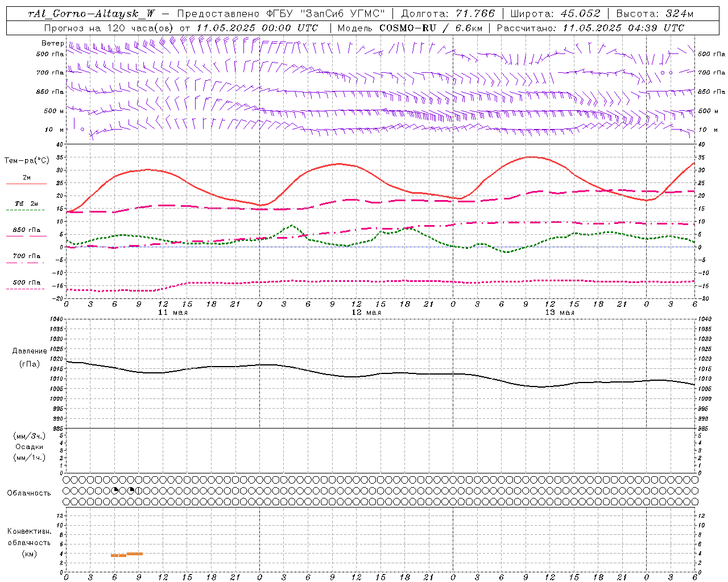Select the forecast start time 11.05.2025 00:00 UTC
The width and height of the screenshot is (728, 582).
coord(257,28)
